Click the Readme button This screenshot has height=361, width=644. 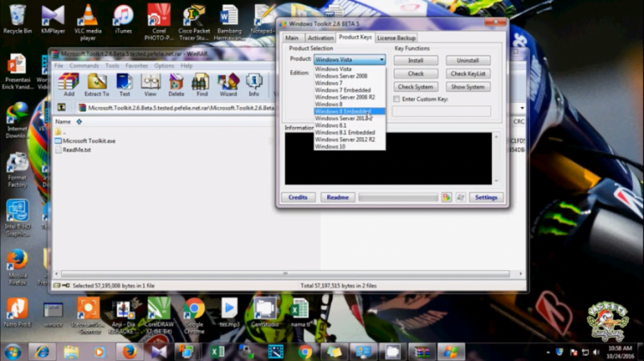pos(337,197)
